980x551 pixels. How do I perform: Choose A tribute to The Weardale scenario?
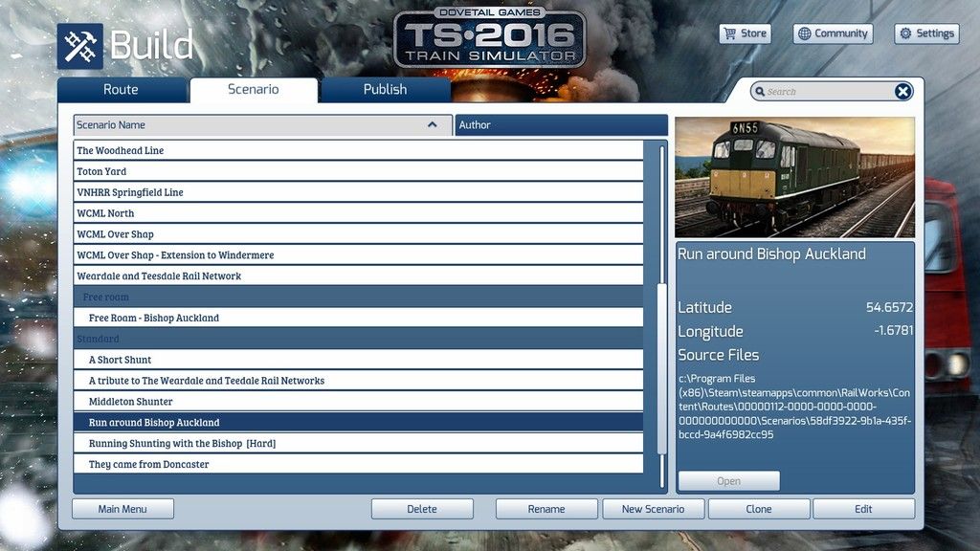[358, 381]
